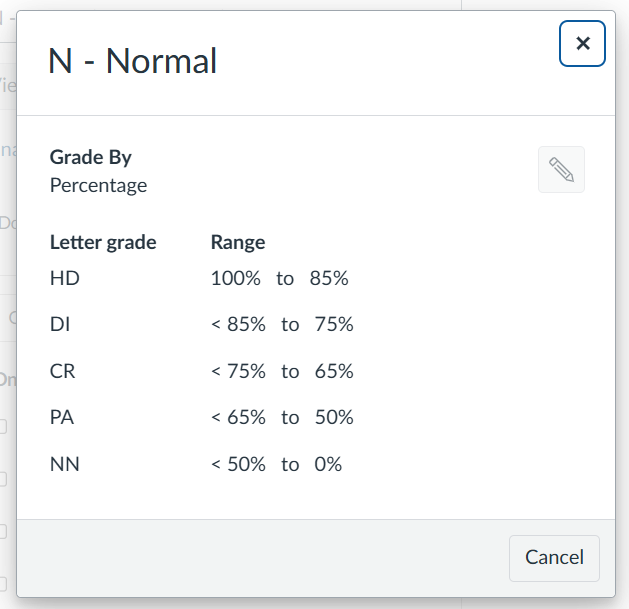
Task: Select the CR letter grade row
Action: click(62, 371)
